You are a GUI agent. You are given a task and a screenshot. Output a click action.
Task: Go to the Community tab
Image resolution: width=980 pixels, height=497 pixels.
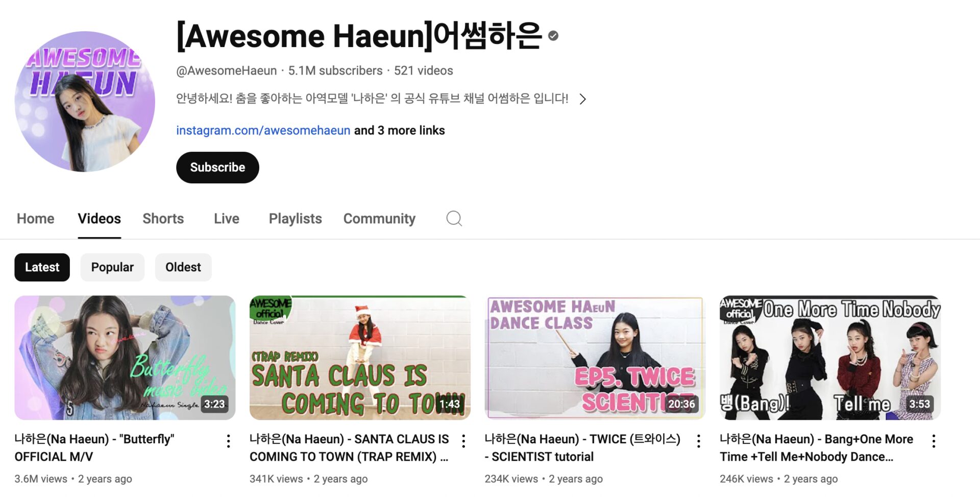379,219
